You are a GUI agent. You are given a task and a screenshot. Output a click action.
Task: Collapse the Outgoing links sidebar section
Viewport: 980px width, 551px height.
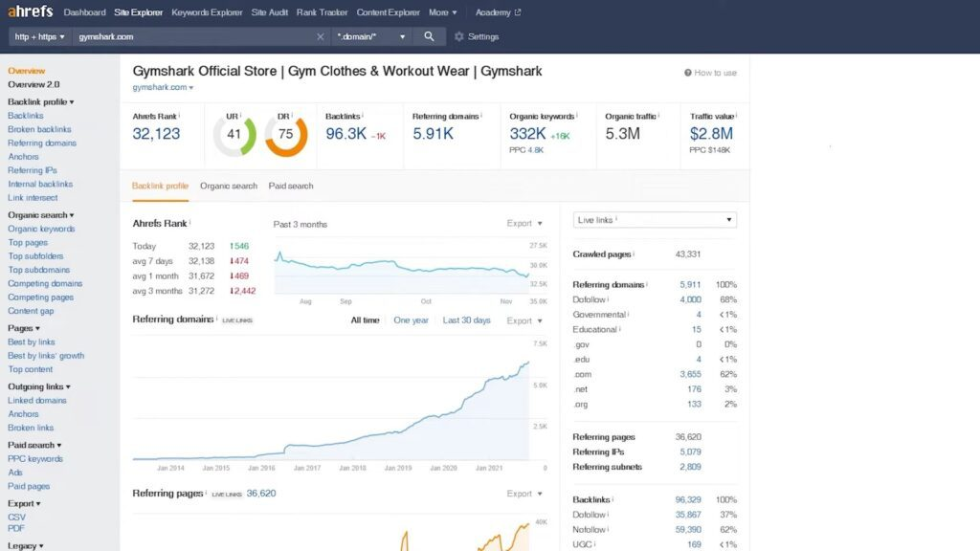tap(38, 386)
